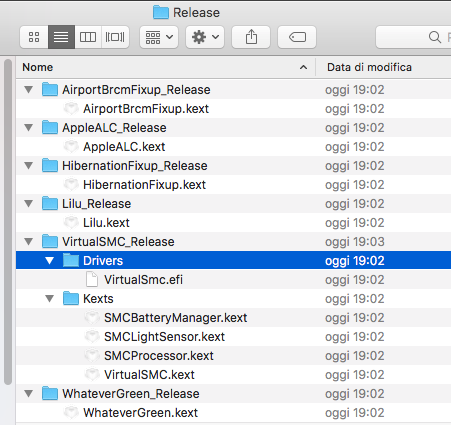Sort by the Nome column header
Viewport: 451px width, 425px height.
[165, 67]
